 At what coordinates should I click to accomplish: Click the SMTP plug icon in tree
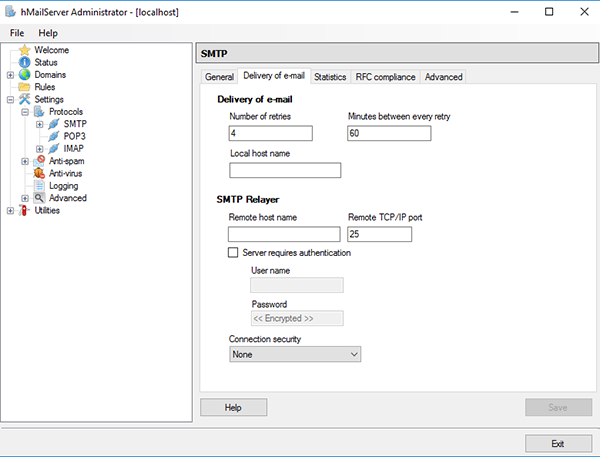[54, 124]
